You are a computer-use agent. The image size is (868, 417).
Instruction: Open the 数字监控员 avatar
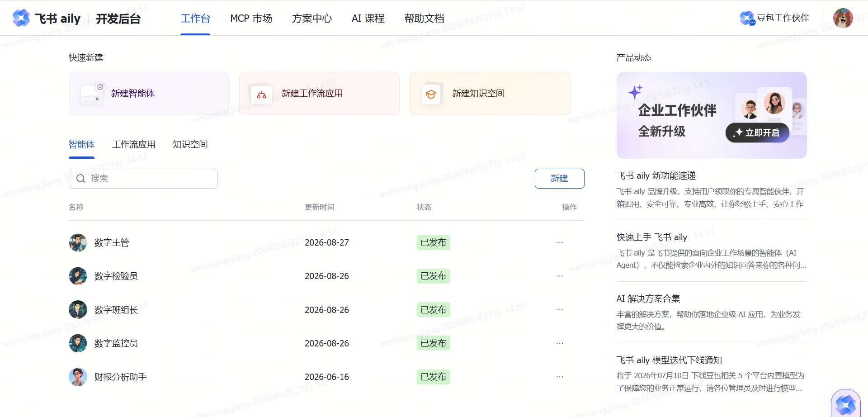pyautogui.click(x=78, y=343)
